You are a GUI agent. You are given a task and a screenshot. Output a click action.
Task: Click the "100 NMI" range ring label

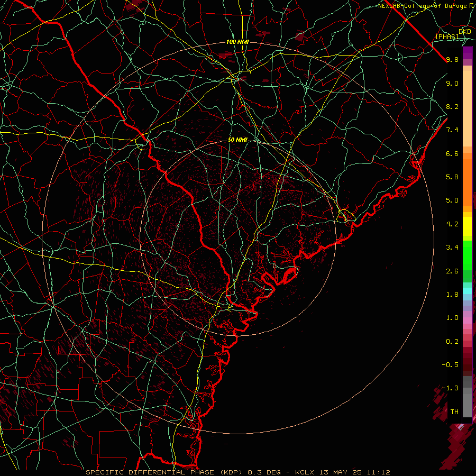(237, 42)
